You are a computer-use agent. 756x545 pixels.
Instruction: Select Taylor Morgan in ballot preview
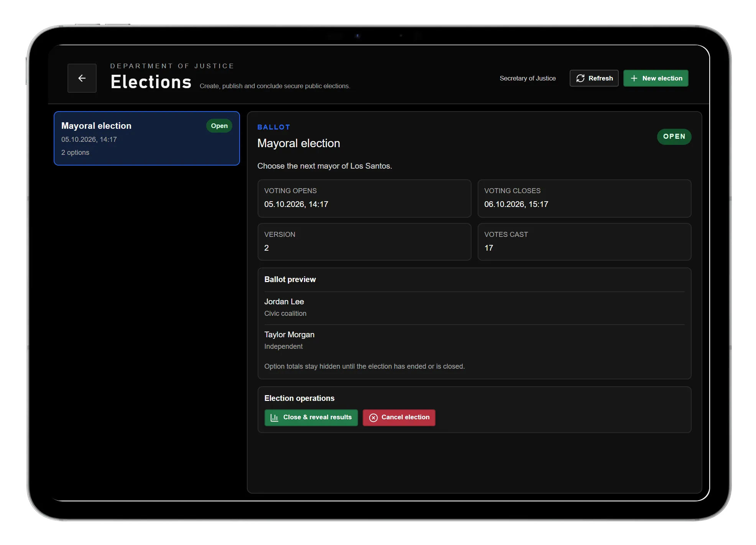[x=289, y=335]
